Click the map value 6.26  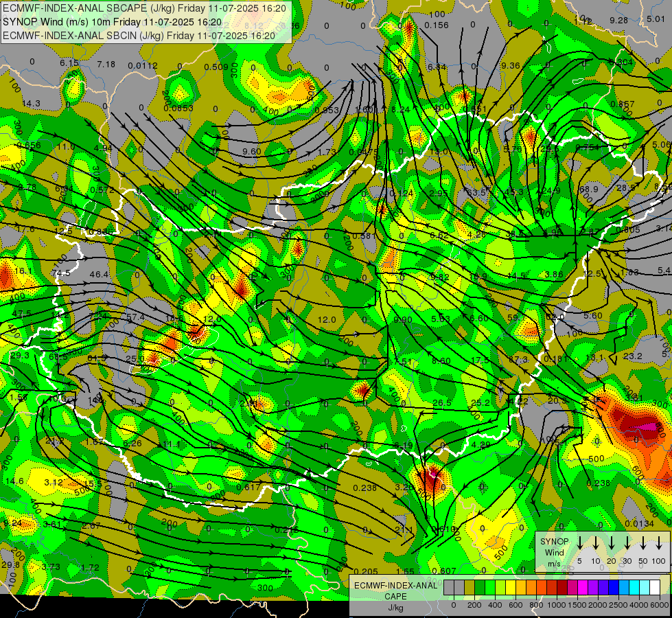pos(132,444)
